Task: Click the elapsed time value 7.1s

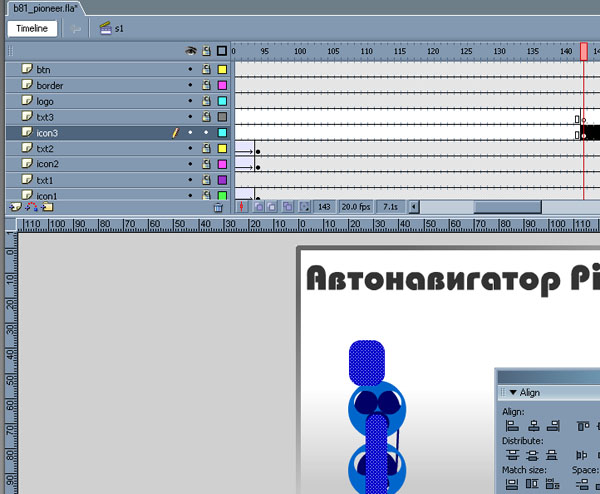Action: [390, 207]
